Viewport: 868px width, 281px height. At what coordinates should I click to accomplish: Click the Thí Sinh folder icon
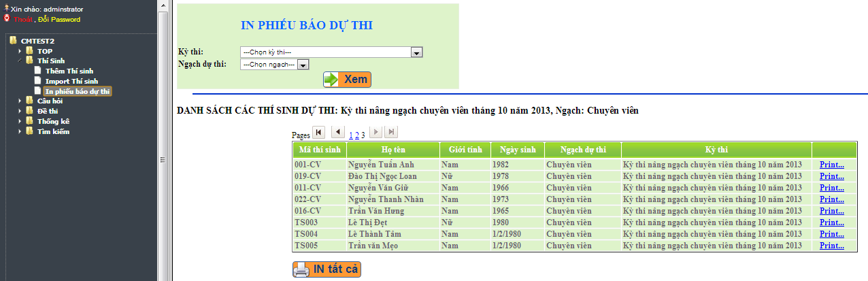click(29, 61)
